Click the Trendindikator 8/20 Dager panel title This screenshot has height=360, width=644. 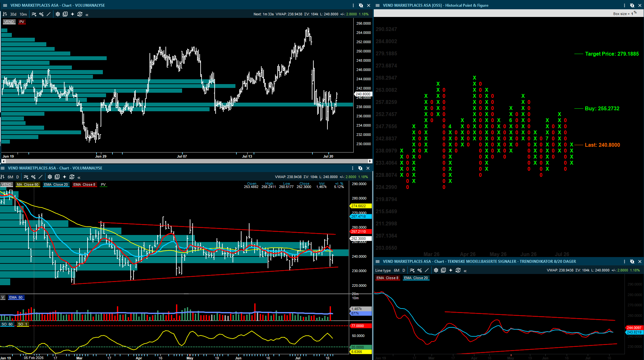479,262
